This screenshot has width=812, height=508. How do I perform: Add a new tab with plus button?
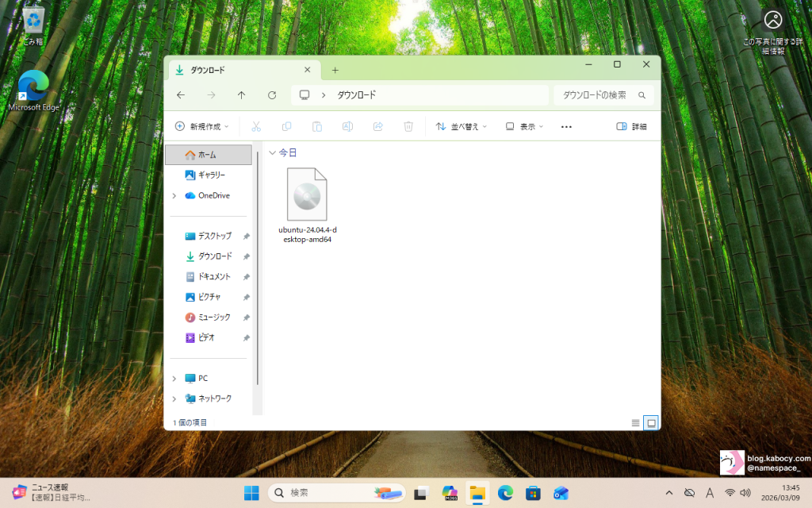point(335,70)
